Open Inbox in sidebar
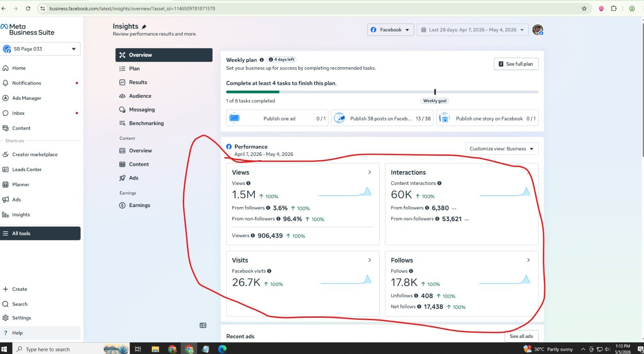The width and height of the screenshot is (644, 354). pyautogui.click(x=18, y=113)
